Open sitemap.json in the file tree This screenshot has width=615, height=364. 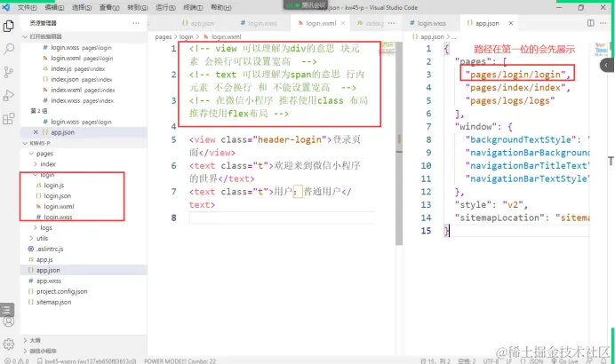pyautogui.click(x=84, y=302)
